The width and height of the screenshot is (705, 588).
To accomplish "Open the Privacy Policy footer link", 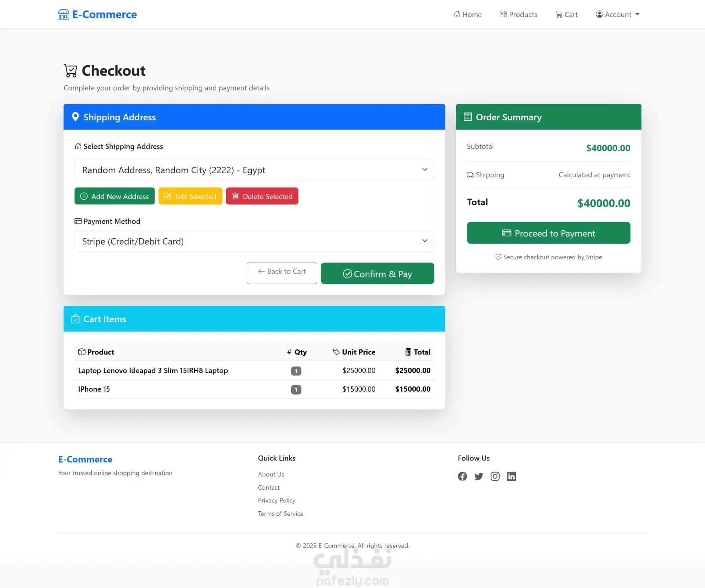I will pos(276,500).
